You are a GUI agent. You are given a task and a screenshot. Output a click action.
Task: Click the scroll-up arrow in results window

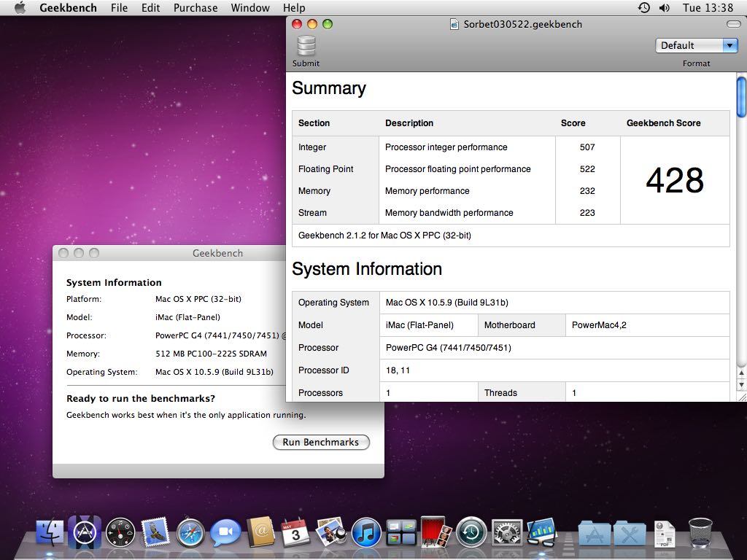(x=741, y=372)
